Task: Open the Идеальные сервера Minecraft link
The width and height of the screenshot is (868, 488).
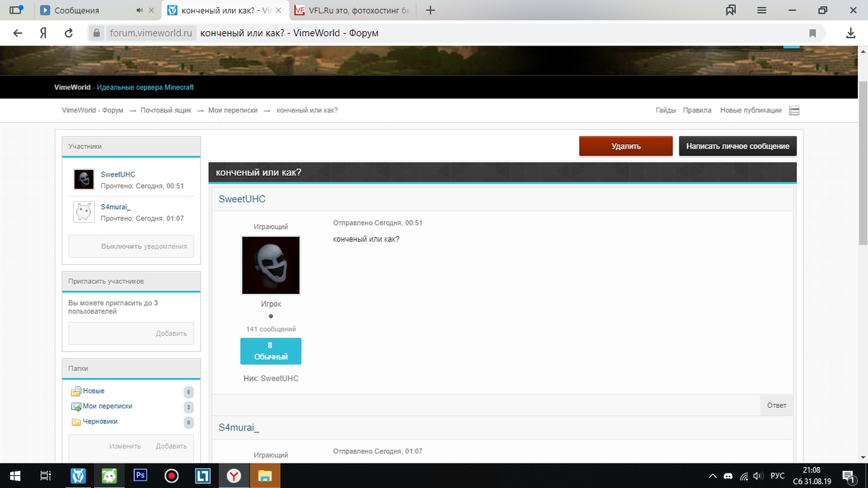Action: click(145, 88)
